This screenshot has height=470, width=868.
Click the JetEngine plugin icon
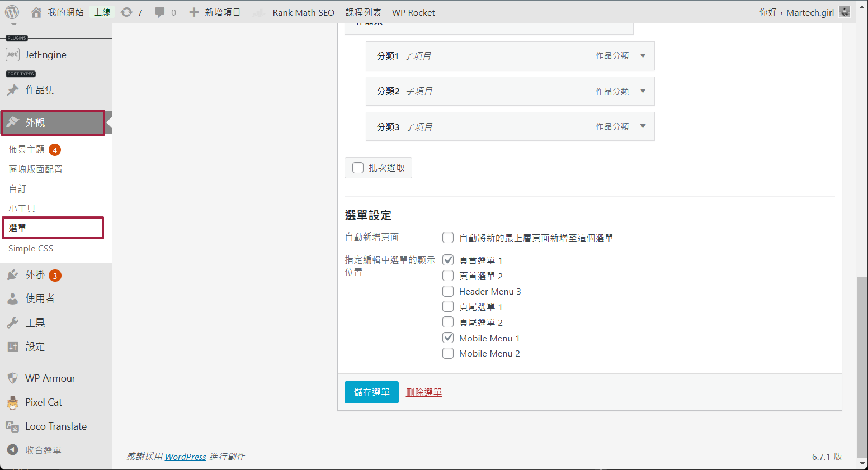click(12, 54)
